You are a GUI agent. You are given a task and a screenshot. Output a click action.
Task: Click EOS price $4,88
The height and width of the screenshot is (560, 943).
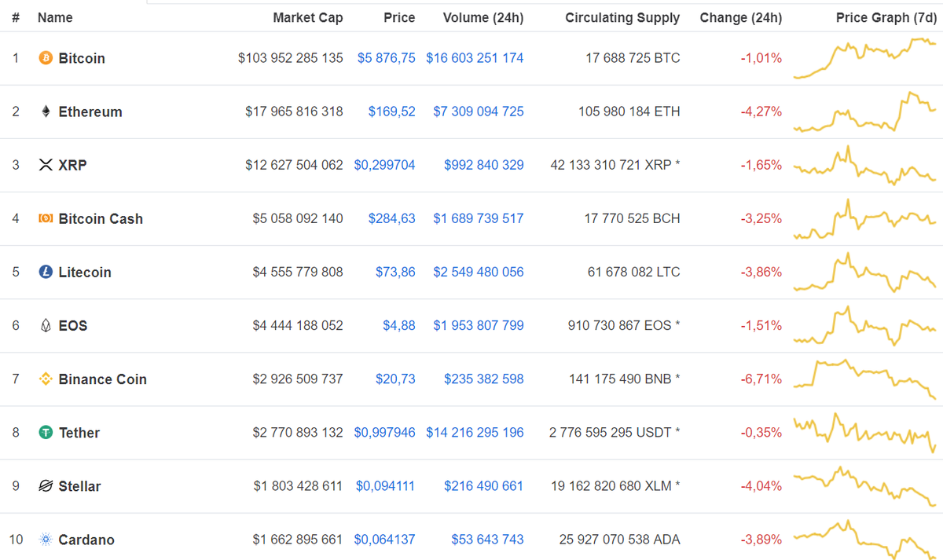tap(399, 325)
